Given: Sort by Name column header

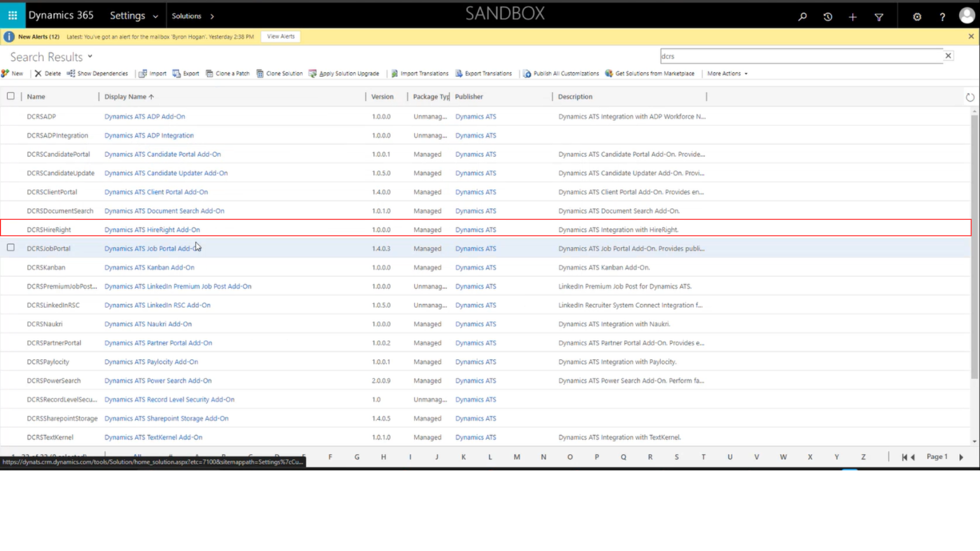Looking at the screenshot, I should click(x=36, y=96).
